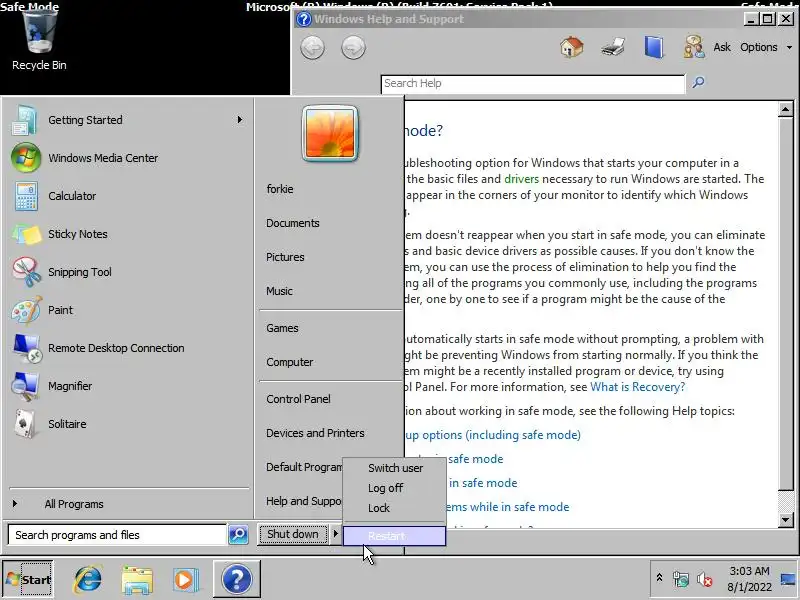Open the What is Recovery? link
Image resolution: width=800 pixels, height=600 pixels.
point(638,387)
